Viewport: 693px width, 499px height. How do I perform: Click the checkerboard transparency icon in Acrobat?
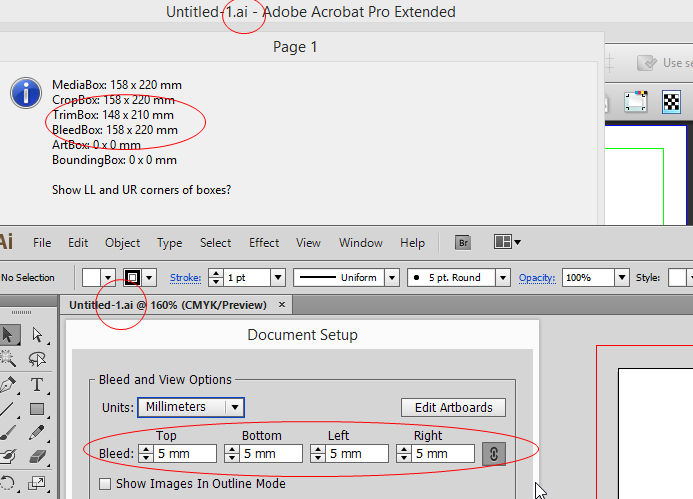tap(671, 102)
